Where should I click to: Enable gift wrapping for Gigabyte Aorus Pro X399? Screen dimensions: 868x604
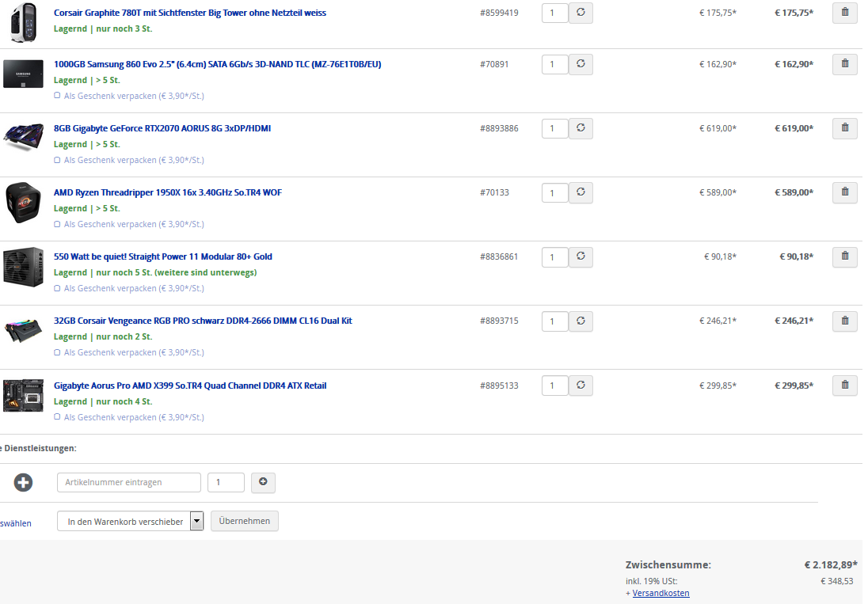point(57,417)
